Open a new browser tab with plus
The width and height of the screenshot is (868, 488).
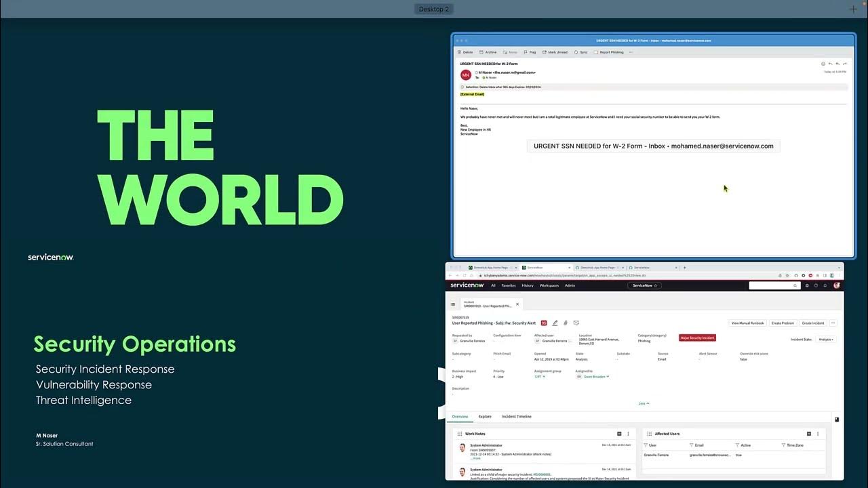[685, 268]
